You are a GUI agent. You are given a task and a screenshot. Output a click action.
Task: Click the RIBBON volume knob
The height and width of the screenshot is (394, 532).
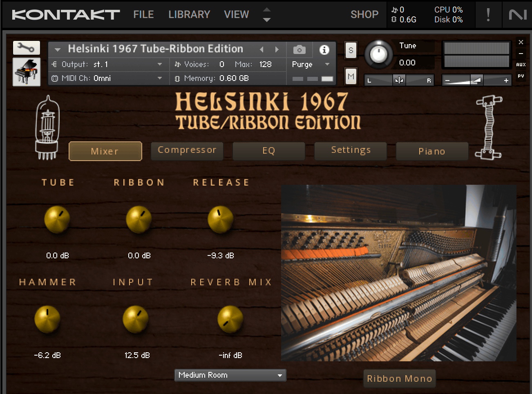point(139,219)
